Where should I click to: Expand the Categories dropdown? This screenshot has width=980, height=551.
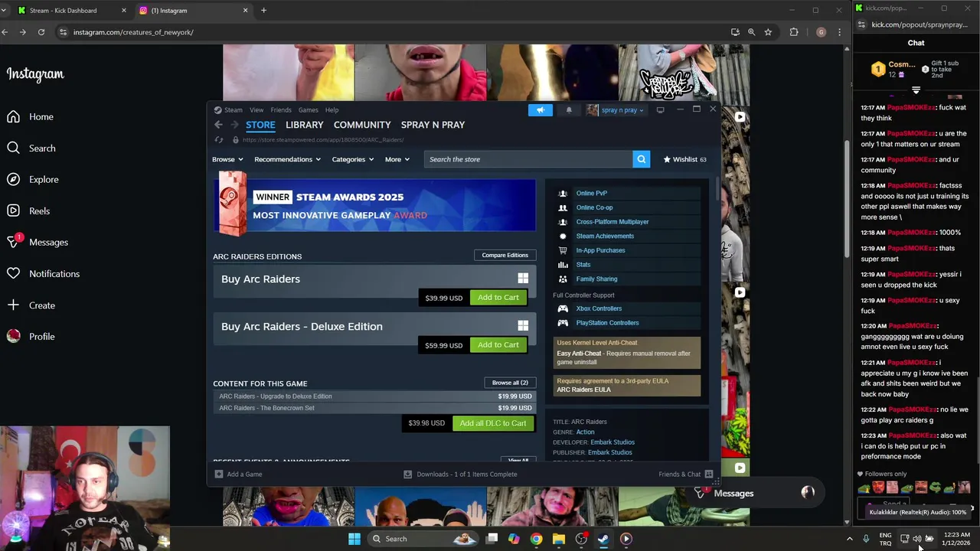tap(352, 159)
